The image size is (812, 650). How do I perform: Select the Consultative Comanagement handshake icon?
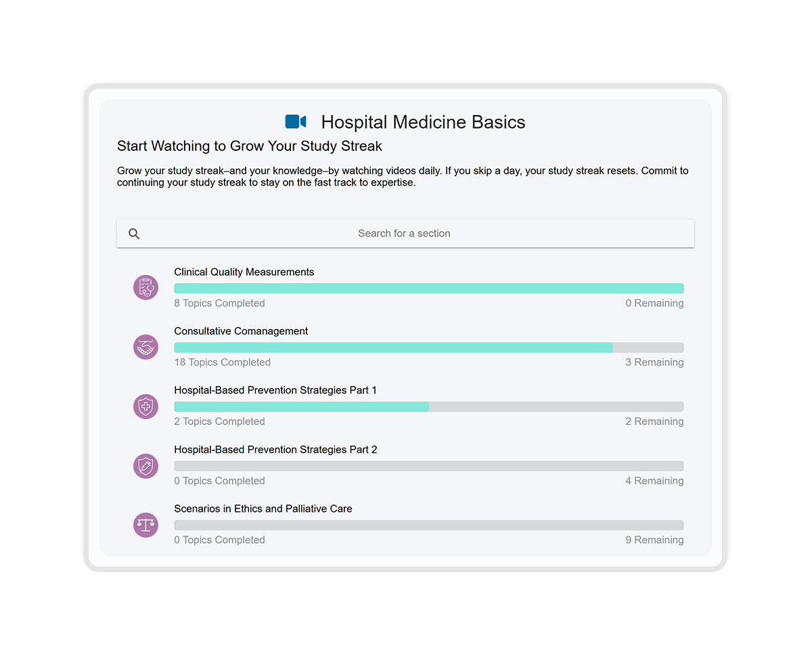[x=145, y=347]
